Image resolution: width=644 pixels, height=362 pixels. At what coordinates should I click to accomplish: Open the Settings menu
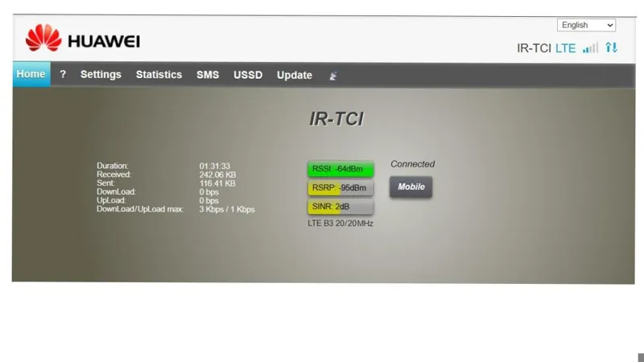tap(101, 75)
